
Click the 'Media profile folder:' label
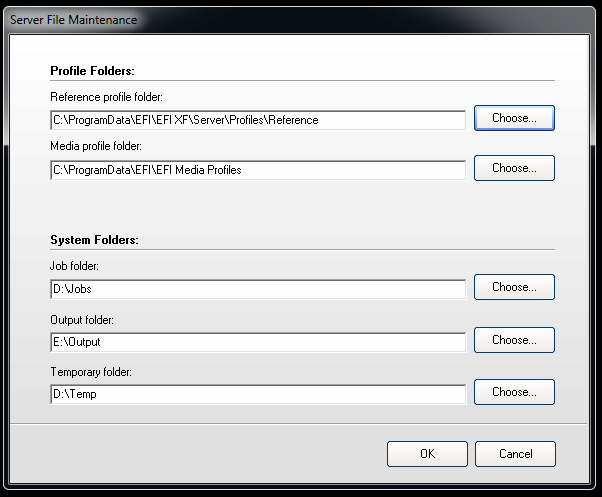pyautogui.click(x=96, y=146)
